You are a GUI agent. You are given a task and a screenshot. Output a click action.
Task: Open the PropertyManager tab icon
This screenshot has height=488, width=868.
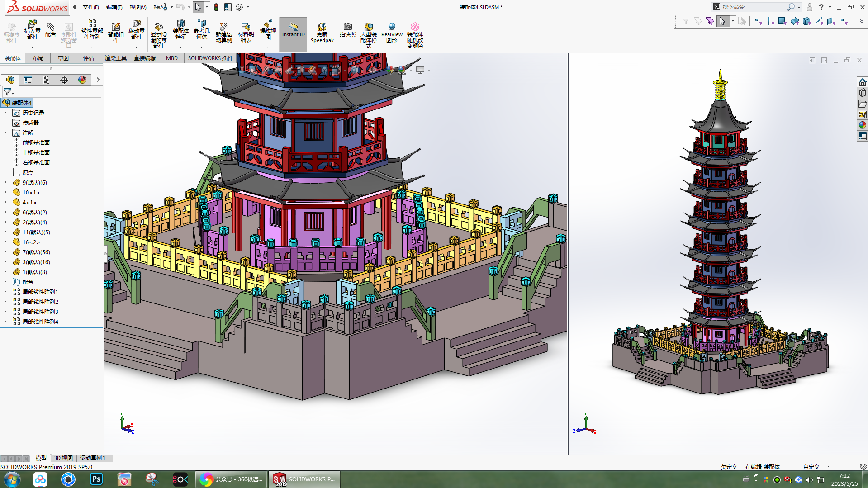(x=28, y=80)
